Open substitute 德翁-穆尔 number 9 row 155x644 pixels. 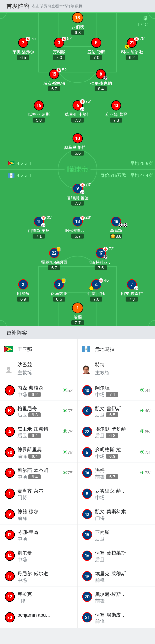39,514
